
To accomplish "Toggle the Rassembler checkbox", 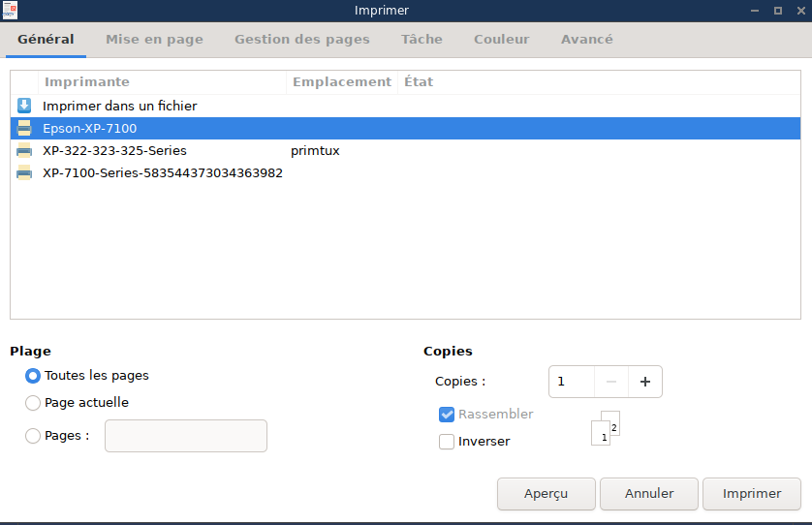I will 447,415.
